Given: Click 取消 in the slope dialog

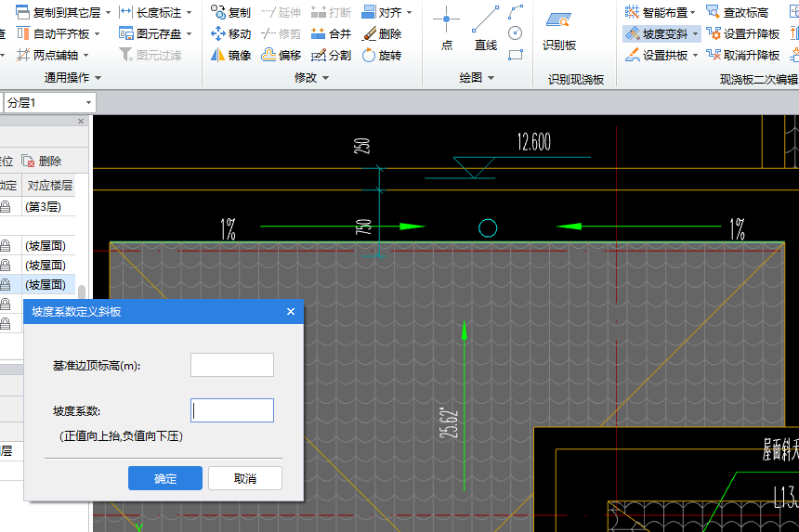Looking at the screenshot, I should coord(245,478).
